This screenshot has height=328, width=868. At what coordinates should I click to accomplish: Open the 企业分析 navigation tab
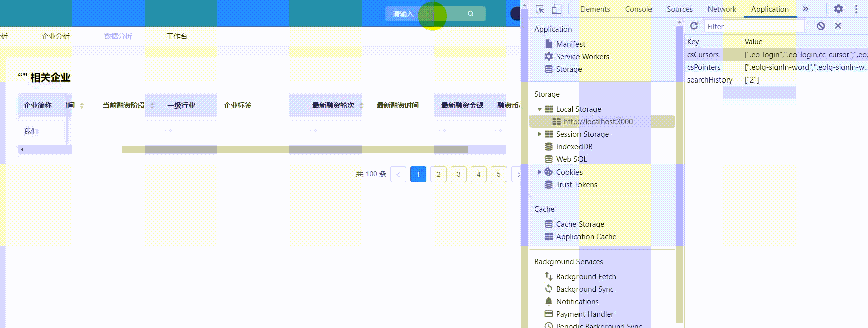[56, 36]
